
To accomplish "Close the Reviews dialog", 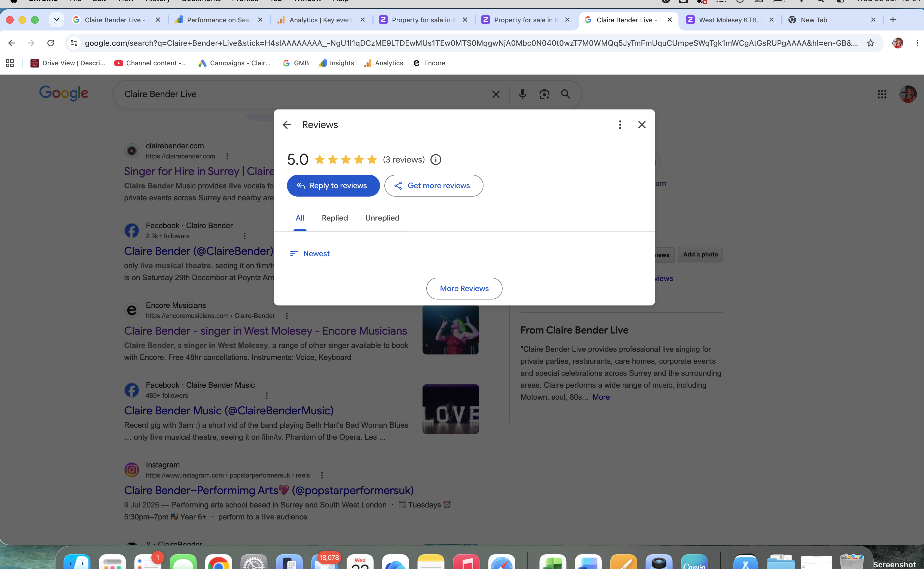I will point(642,125).
